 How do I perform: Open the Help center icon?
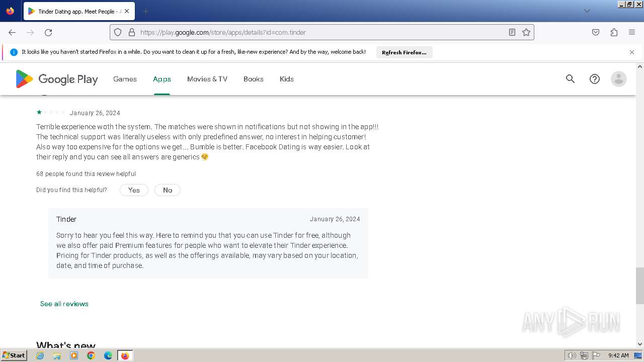(595, 79)
